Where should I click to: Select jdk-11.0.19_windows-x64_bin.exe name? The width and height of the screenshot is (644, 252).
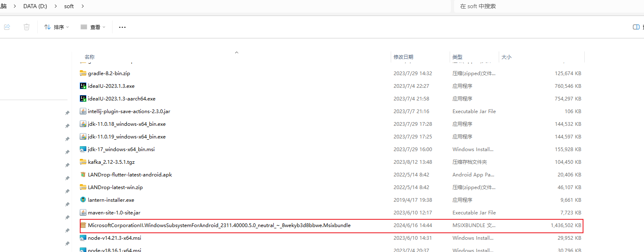coord(127,136)
